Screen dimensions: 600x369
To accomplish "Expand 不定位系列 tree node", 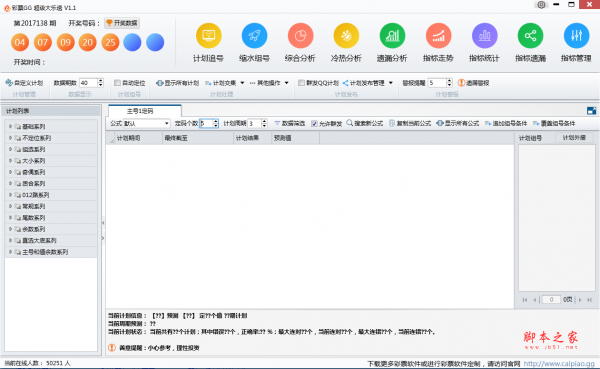I will click(10, 138).
